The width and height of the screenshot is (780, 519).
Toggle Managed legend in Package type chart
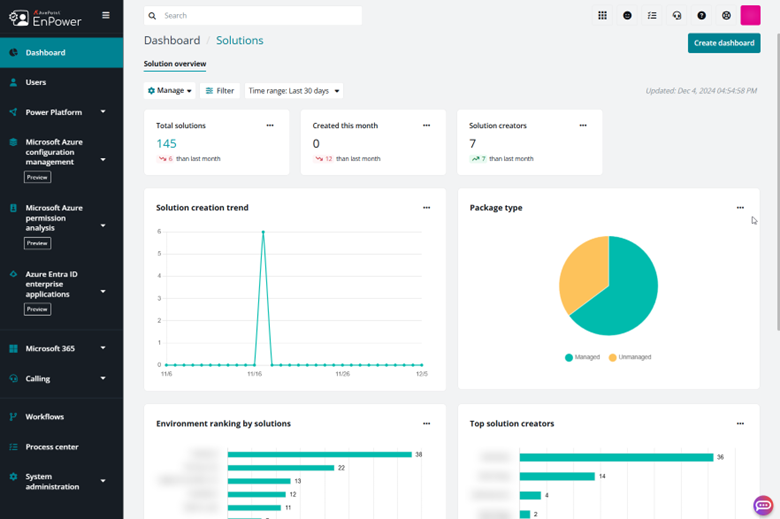click(x=583, y=357)
